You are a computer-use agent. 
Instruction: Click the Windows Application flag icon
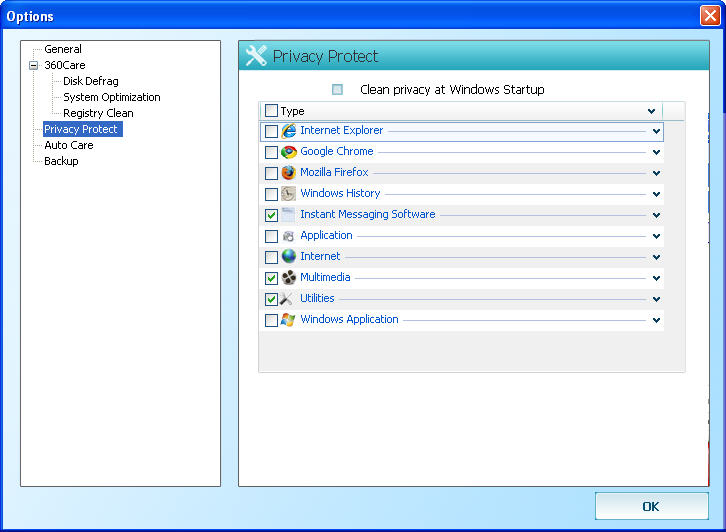click(288, 319)
